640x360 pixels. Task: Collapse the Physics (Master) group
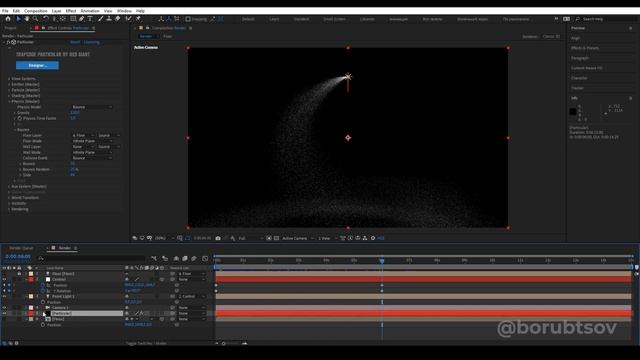(x=9, y=101)
